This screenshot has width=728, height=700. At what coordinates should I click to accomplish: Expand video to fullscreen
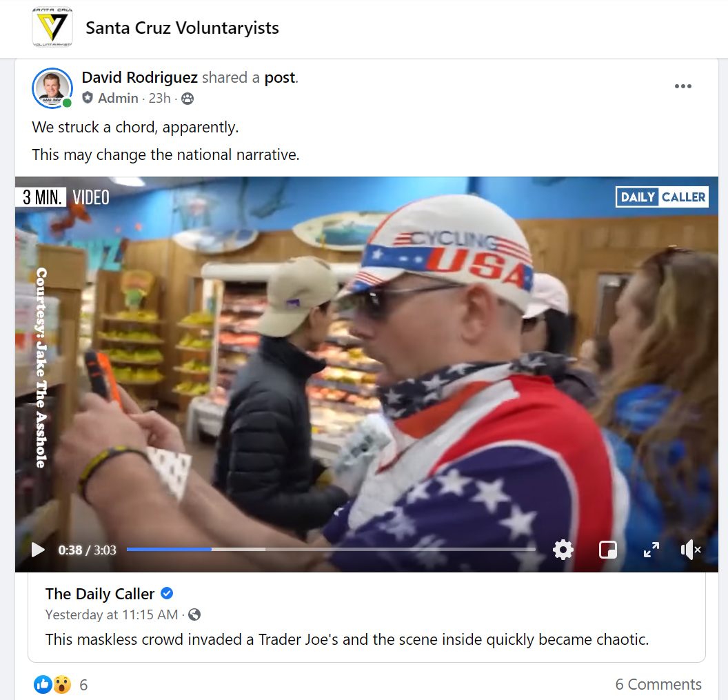[x=651, y=550]
